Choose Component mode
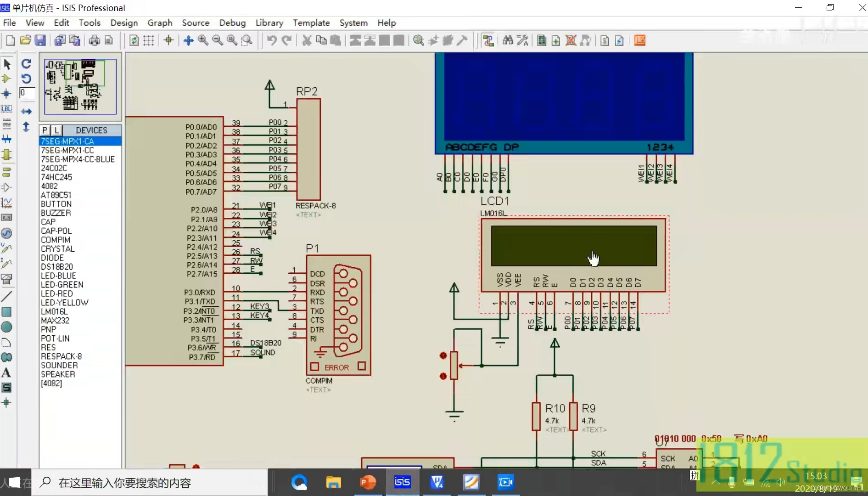The width and height of the screenshot is (868, 496). click(x=7, y=79)
